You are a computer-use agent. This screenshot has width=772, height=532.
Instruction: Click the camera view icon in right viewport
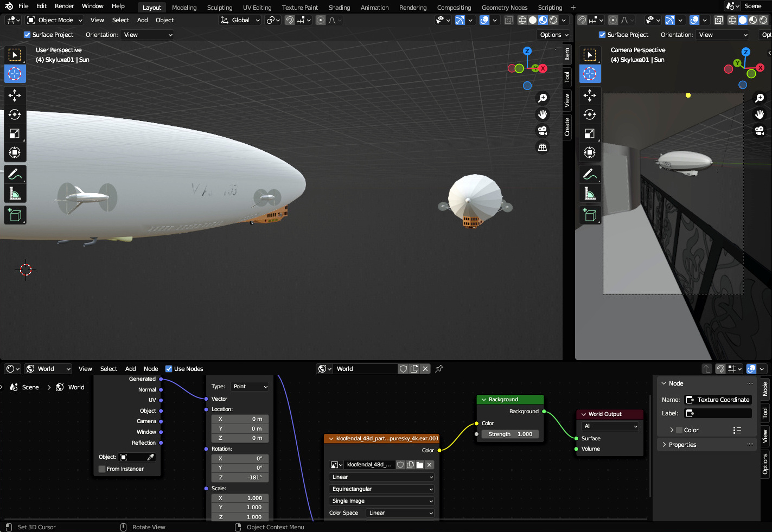click(x=760, y=131)
